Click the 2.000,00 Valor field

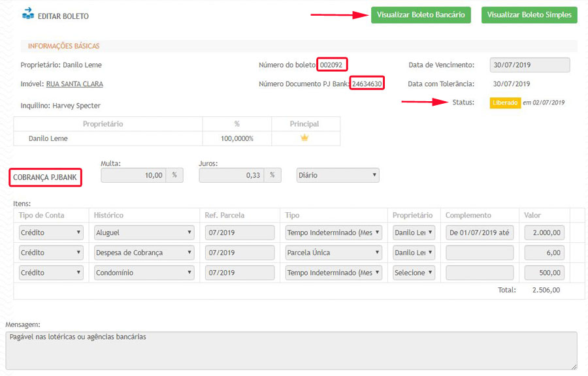(543, 232)
